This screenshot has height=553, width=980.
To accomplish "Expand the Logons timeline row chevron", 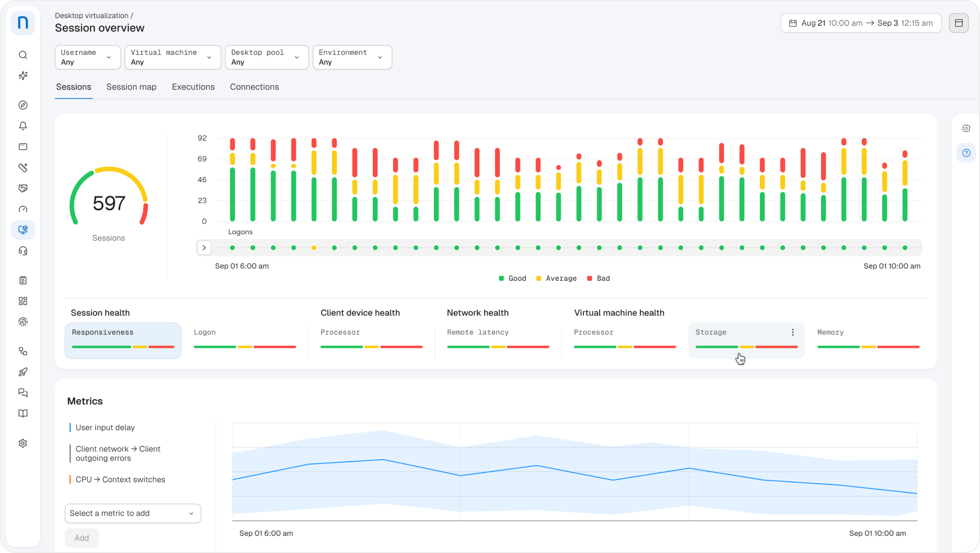I will (x=204, y=248).
